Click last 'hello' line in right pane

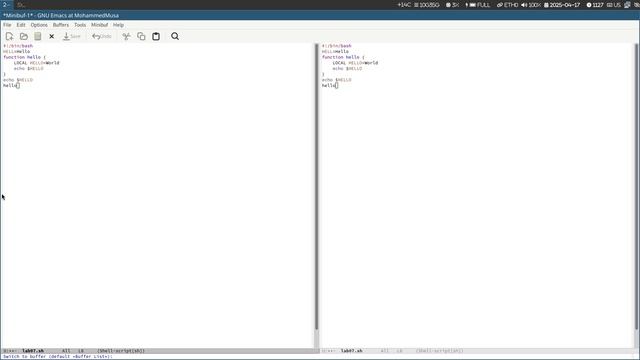click(x=329, y=85)
